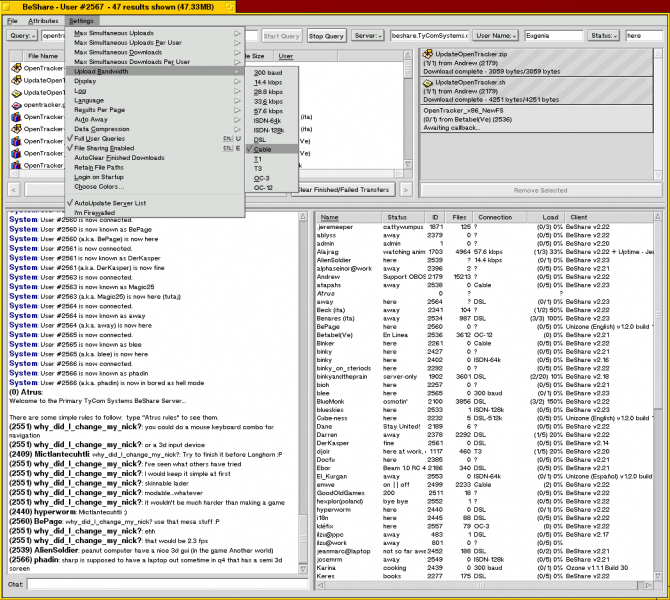Select the Log submenu entry
The height and width of the screenshot is (600, 670).
pyautogui.click(x=155, y=91)
